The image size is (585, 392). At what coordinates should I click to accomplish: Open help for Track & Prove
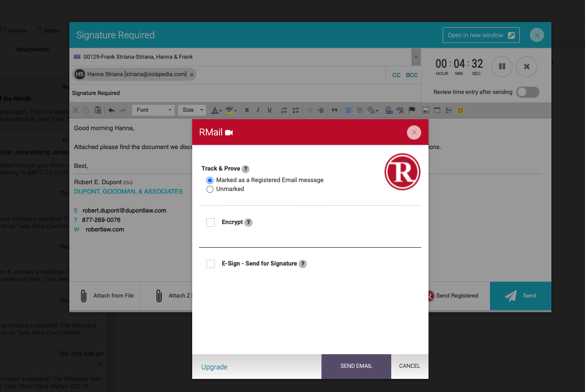click(245, 169)
